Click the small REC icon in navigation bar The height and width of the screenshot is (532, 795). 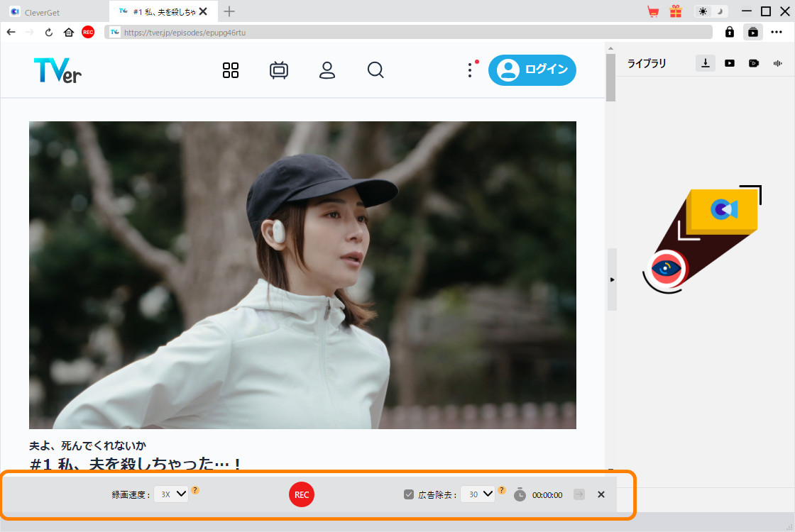pos(88,32)
